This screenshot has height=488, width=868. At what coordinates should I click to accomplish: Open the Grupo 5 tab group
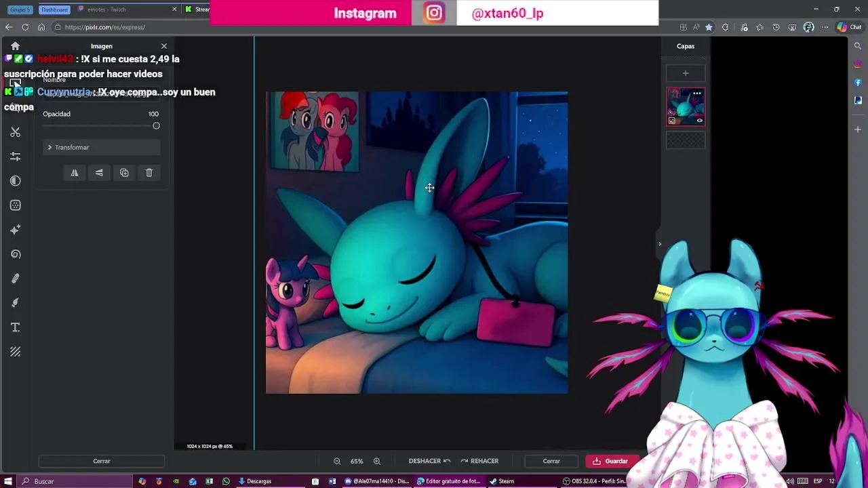pyautogui.click(x=20, y=9)
